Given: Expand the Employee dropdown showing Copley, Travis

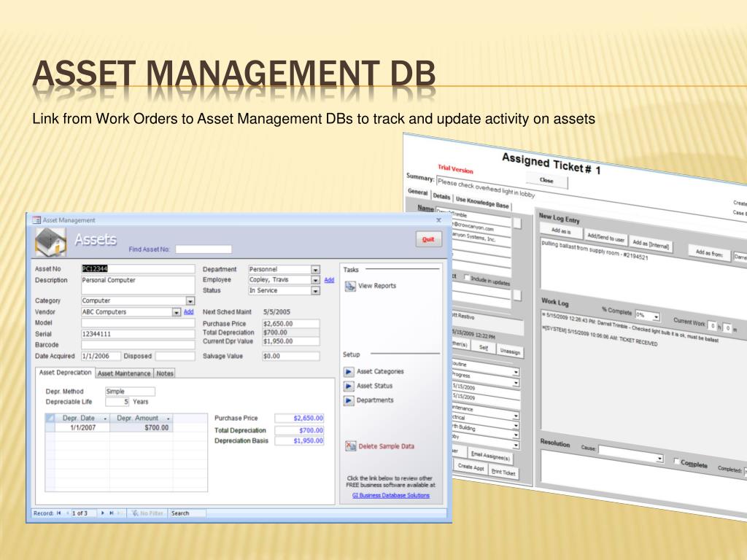Looking at the screenshot, I should click(x=315, y=280).
